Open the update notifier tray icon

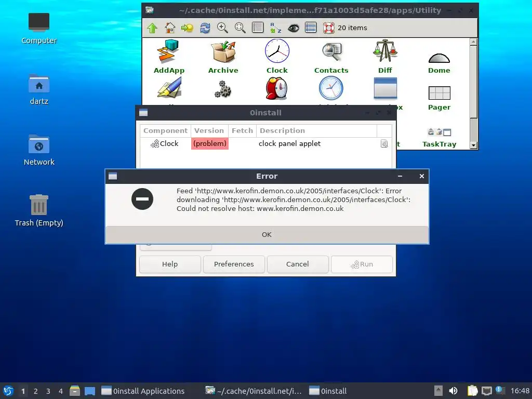click(500, 390)
